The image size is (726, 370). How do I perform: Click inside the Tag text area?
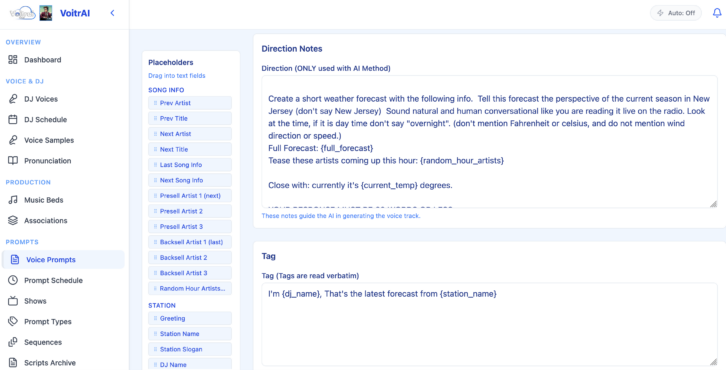pos(489,325)
